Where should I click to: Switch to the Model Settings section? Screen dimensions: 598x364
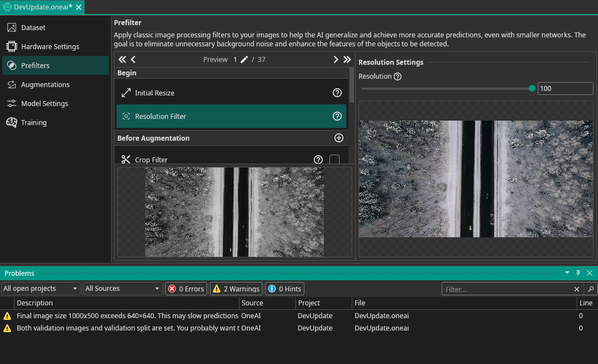[45, 104]
